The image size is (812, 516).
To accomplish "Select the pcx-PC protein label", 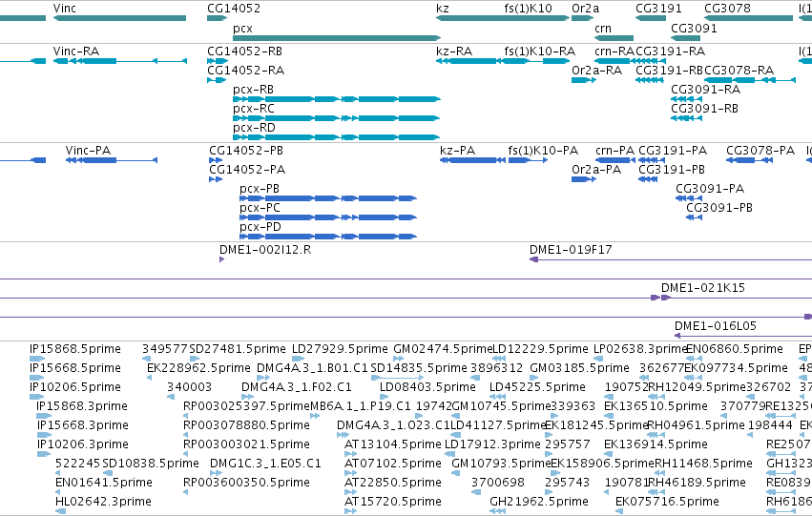I will click(260, 208).
